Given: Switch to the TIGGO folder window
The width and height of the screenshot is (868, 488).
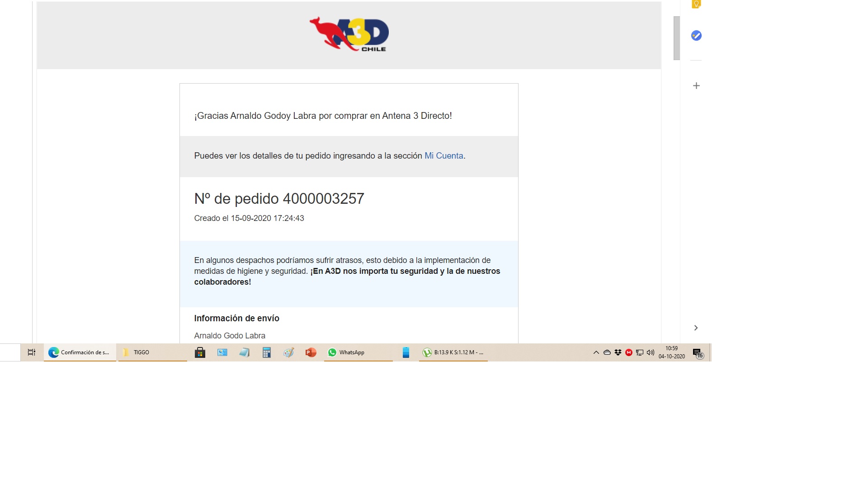Looking at the screenshot, I should (152, 352).
